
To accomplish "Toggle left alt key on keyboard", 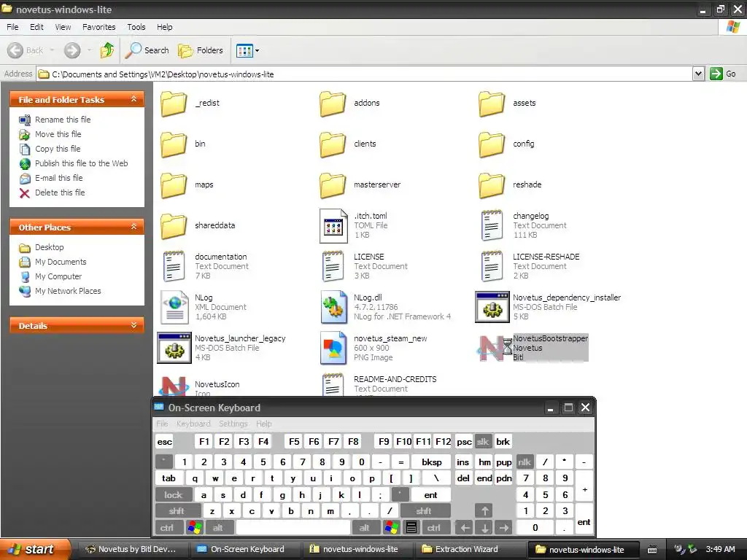I will click(x=218, y=528).
